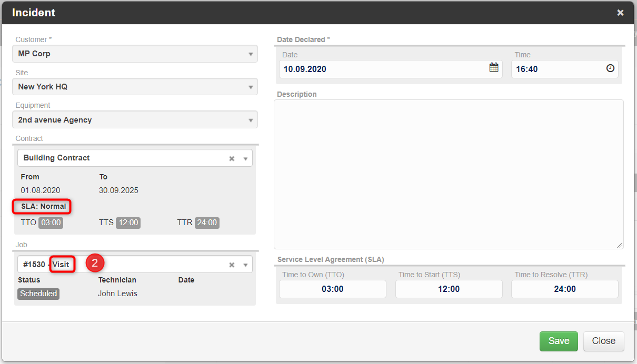The image size is (637, 364).
Task: Click the contract start date 01.08.2020
Action: pos(41,190)
